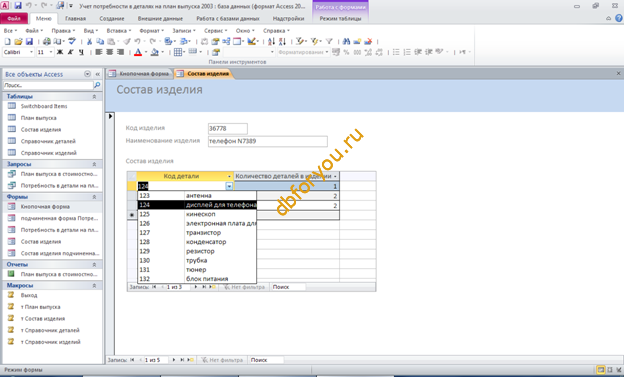Click the Код изделия field with 36778

[x=228, y=129]
